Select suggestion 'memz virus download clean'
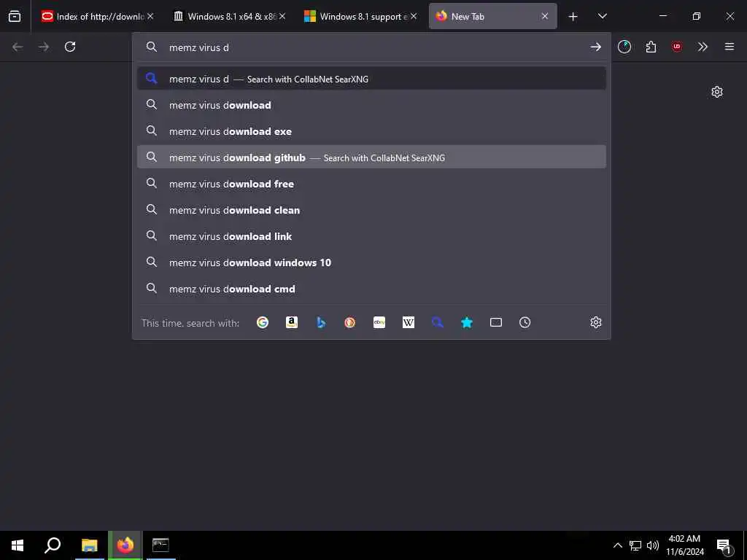Viewport: 747px width, 560px height. [x=371, y=209]
